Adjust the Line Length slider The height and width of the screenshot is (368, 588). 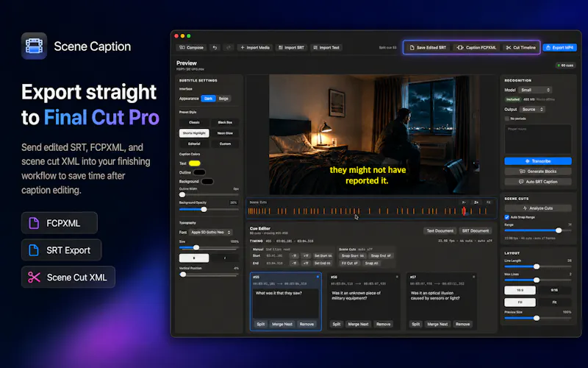tap(538, 266)
